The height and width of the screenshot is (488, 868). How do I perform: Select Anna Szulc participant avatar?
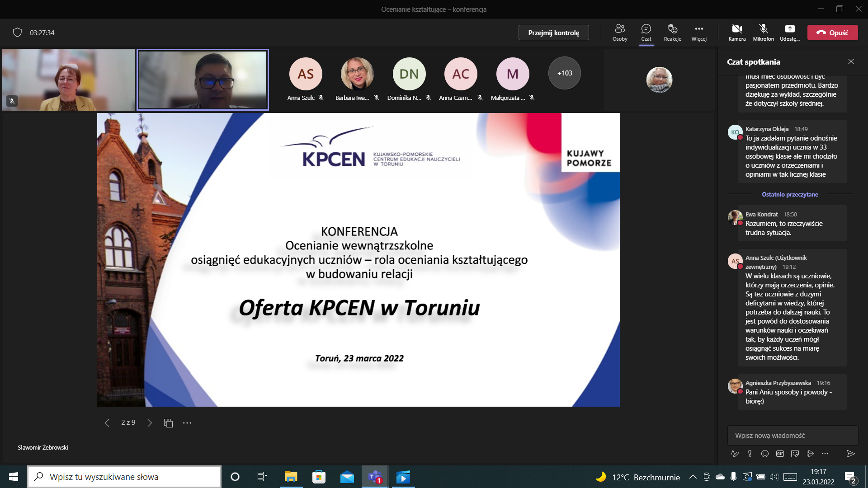pos(306,74)
